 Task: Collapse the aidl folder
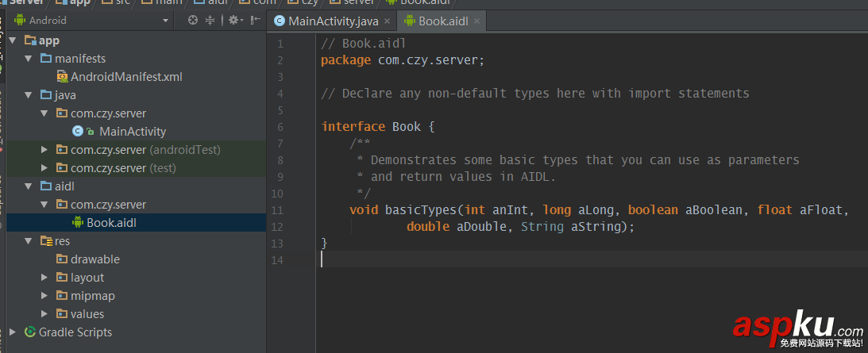[x=29, y=186]
